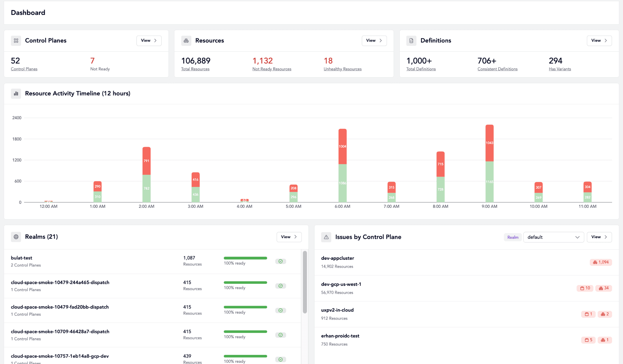
Task: Select the erhan-proidc-test control plane name
Action: (x=340, y=336)
